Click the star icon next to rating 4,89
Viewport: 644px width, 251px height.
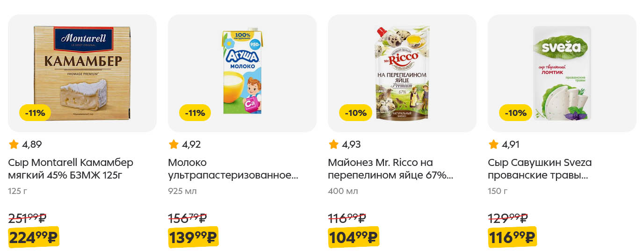14,144
